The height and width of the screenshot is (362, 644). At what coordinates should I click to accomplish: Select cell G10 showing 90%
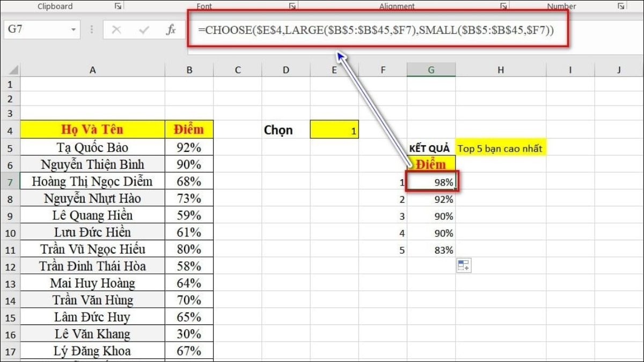pyautogui.click(x=431, y=233)
